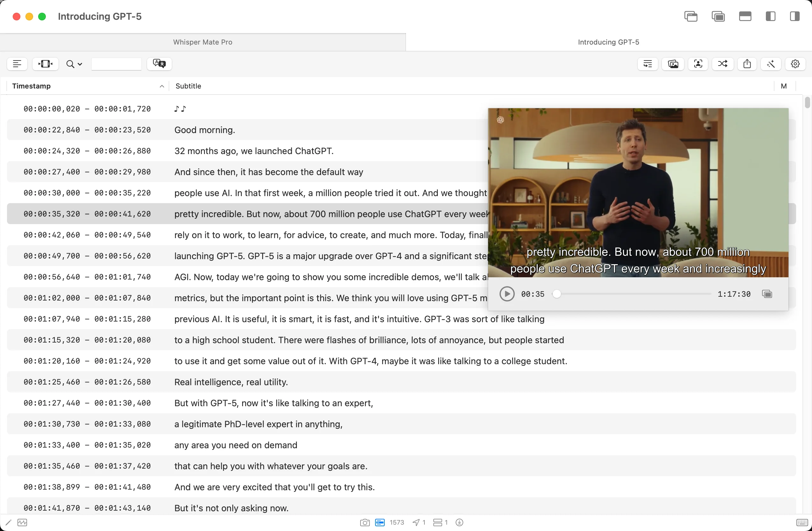812x531 pixels.
Task: Click the download icon in status bar
Action: pyautogui.click(x=459, y=522)
